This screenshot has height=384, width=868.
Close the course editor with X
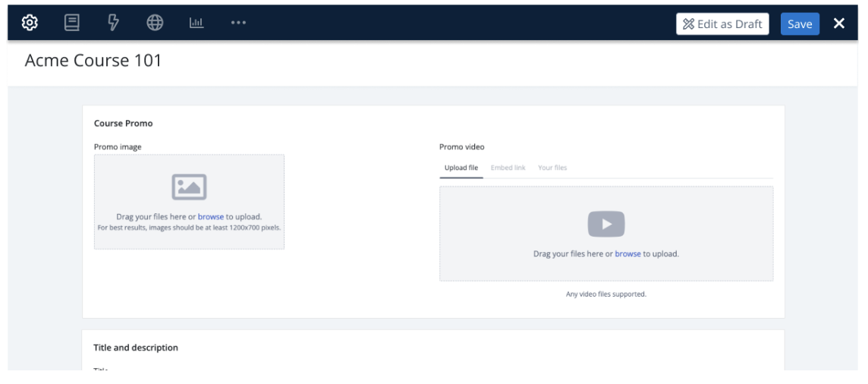[839, 24]
